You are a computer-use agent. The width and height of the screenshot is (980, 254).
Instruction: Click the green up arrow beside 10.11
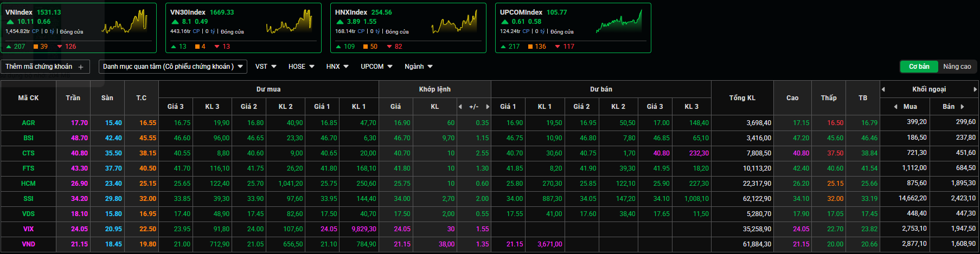tap(10, 22)
